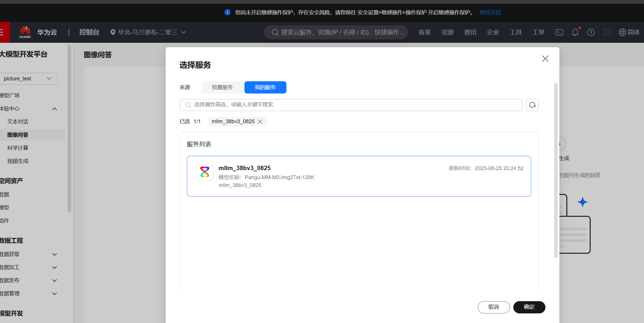Click the refresh icon beside search field
The width and height of the screenshot is (644, 323).
532,105
